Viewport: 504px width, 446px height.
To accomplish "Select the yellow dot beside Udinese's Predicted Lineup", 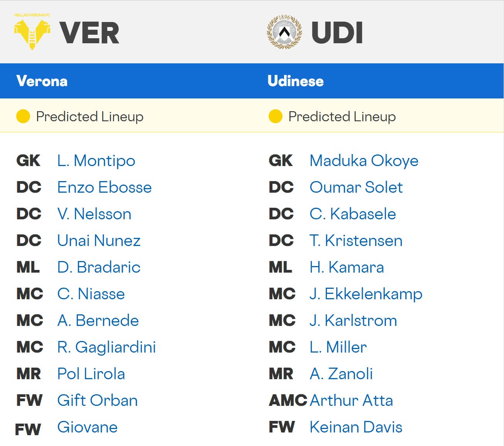I will coord(275,116).
